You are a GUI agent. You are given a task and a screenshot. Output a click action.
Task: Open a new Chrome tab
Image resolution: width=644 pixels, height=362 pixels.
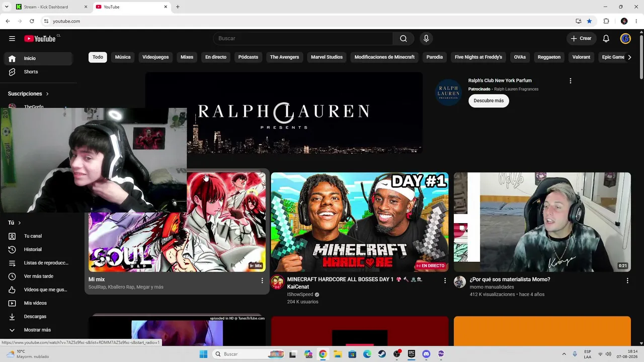click(178, 7)
